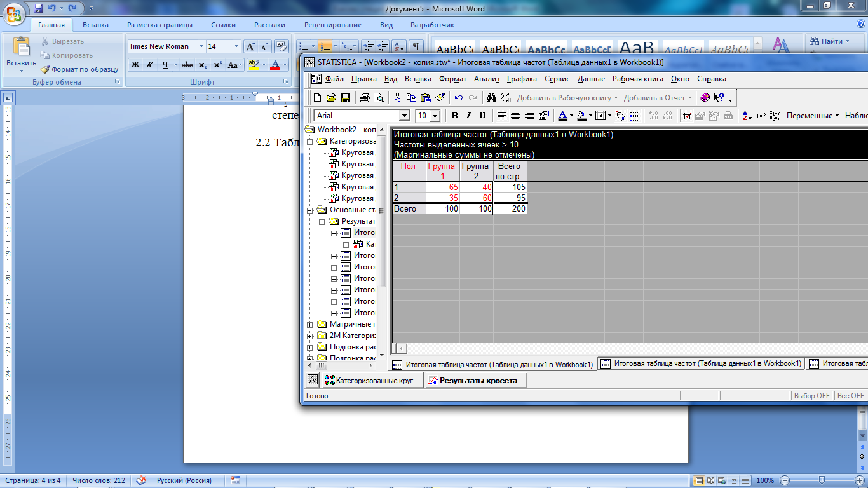
Task: Expand the Матричные folder in the workbook tree
Action: coord(310,324)
